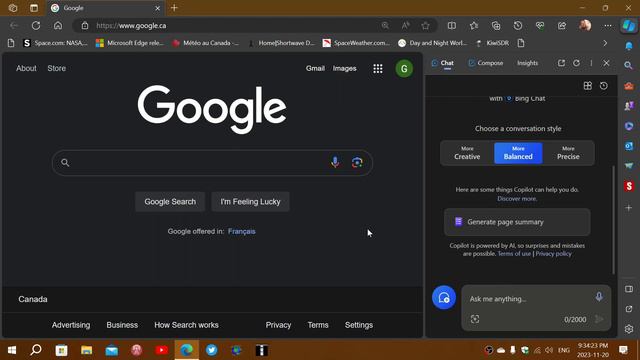Open Copilot pane more options
Image resolution: width=640 pixels, height=360 pixels.
[x=591, y=63]
